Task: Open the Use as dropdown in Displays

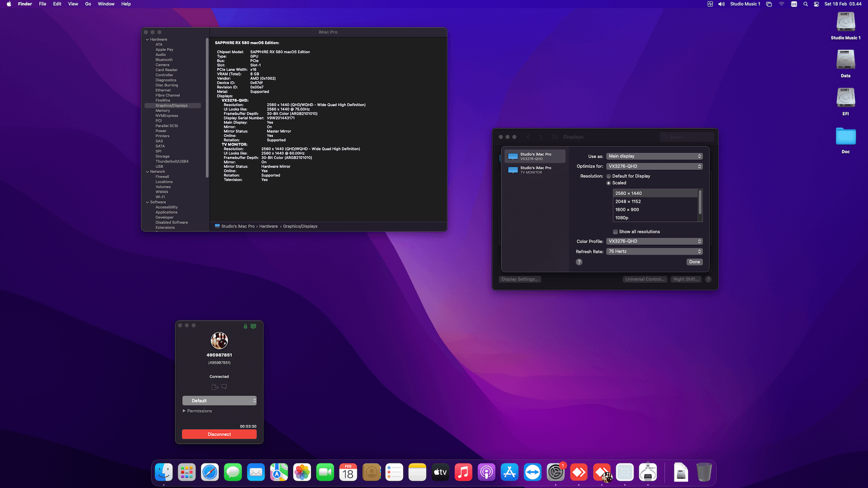Action: pyautogui.click(x=654, y=156)
